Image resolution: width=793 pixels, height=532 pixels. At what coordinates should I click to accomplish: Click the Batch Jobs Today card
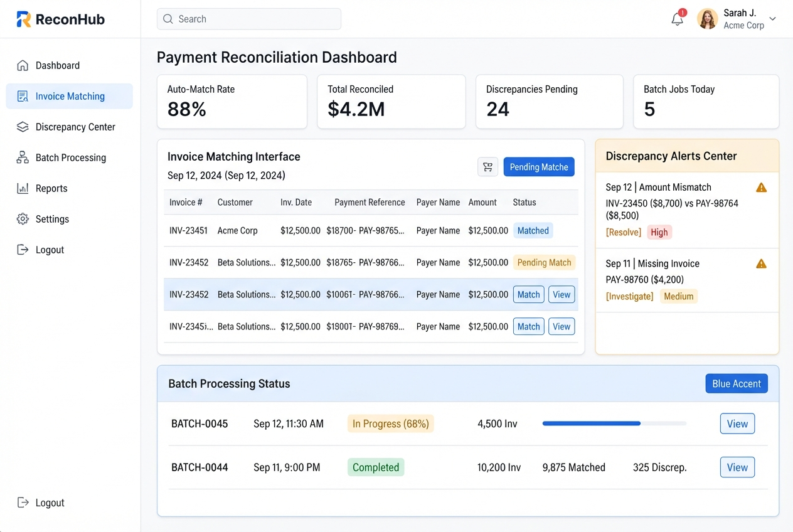[706, 102]
